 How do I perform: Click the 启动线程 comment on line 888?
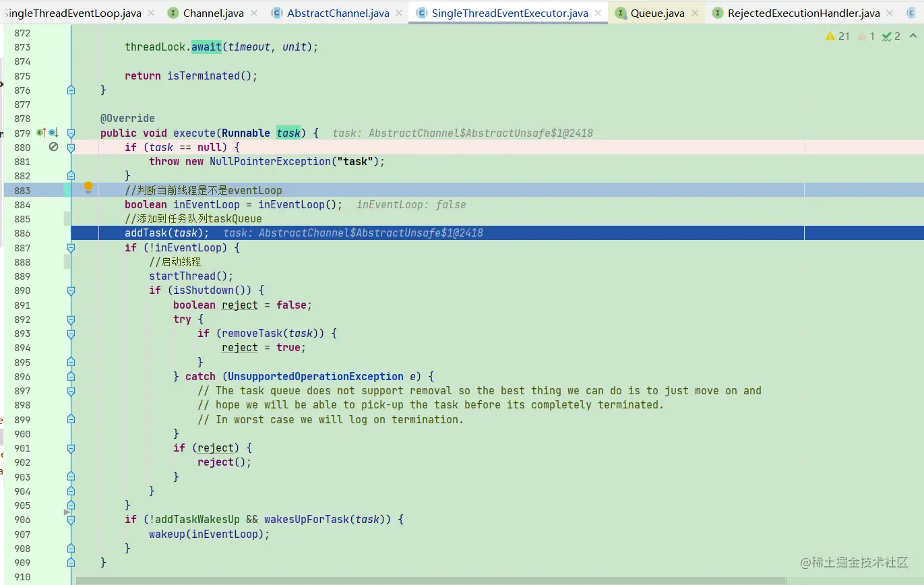(x=175, y=262)
